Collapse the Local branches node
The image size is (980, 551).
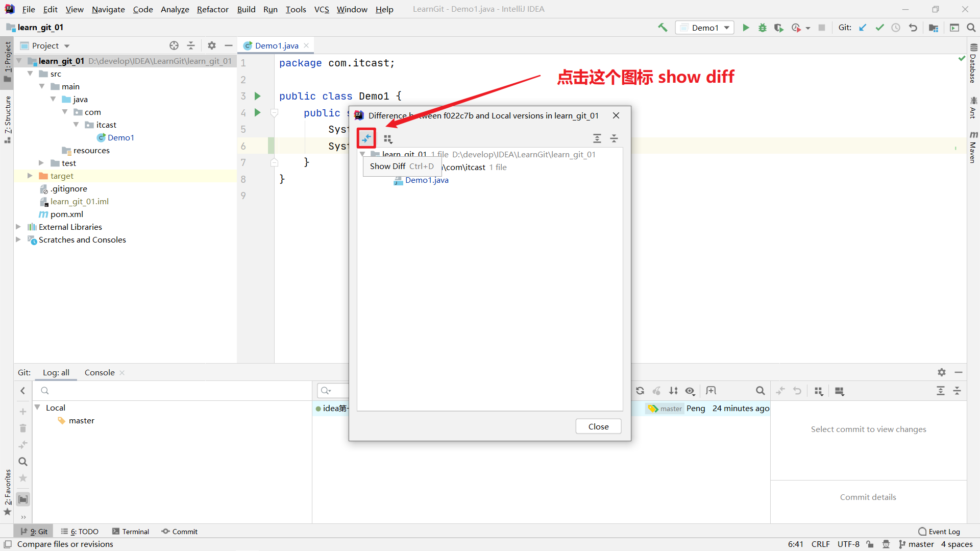(37, 408)
